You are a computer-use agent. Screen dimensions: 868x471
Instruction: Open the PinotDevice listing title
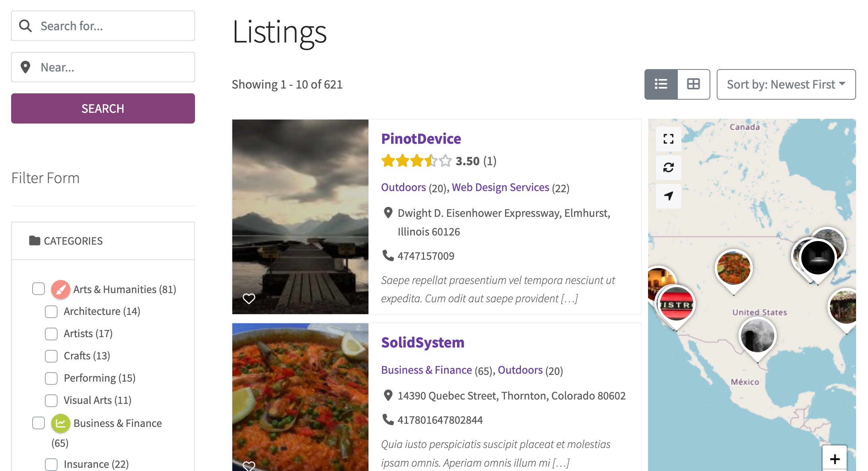[421, 139]
